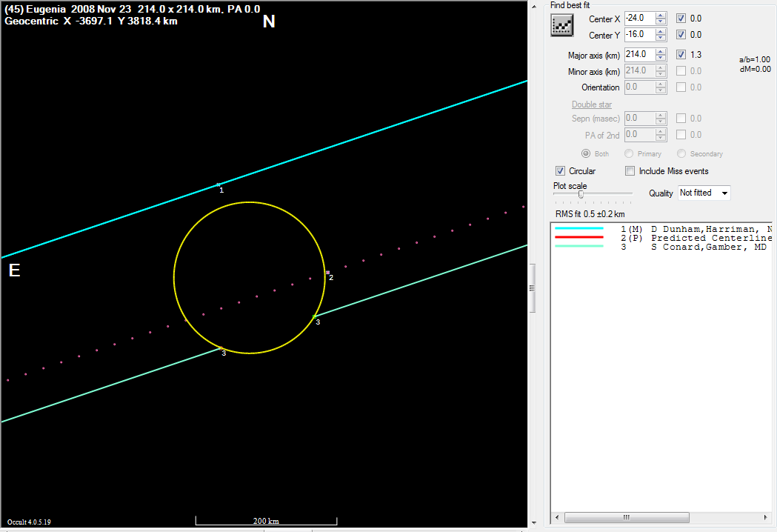
Task: Click the splitter grip between plot and panel
Action: [x=531, y=288]
